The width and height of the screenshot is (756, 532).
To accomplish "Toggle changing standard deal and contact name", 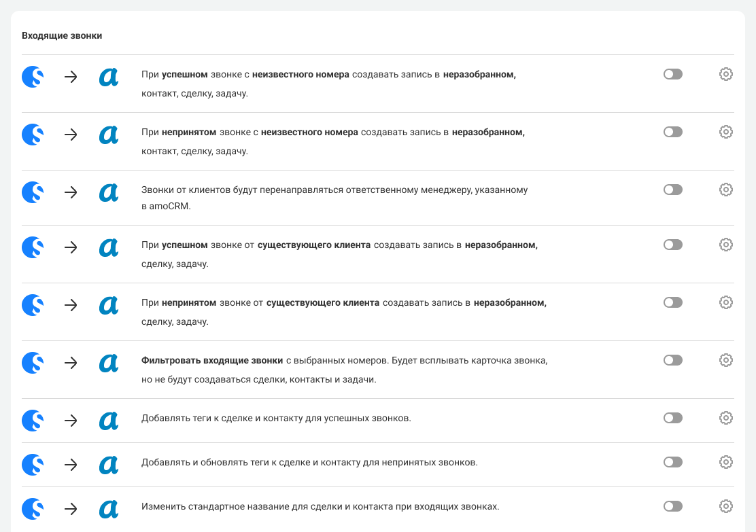I will (673, 506).
